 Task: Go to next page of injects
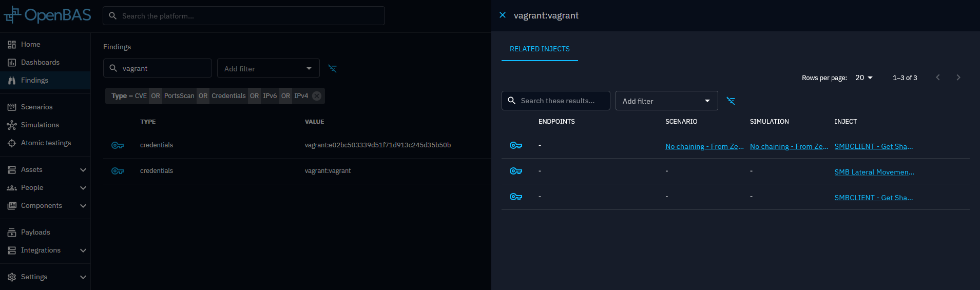pyautogui.click(x=958, y=78)
